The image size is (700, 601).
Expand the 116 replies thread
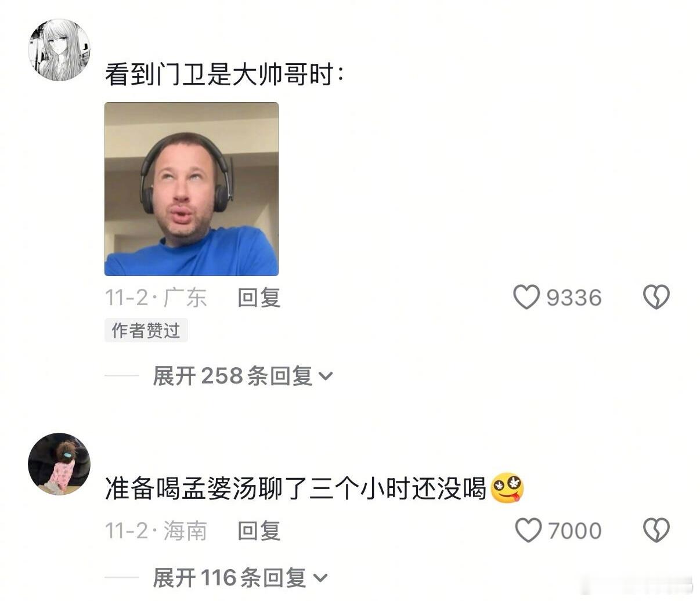point(240,578)
